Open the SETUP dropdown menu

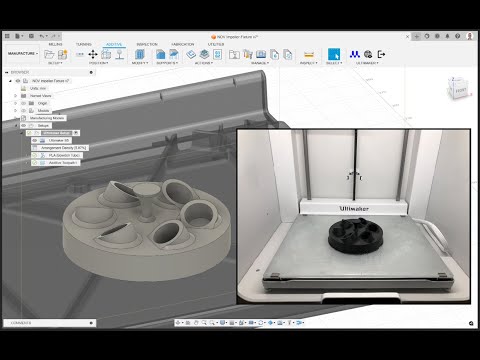55,63
